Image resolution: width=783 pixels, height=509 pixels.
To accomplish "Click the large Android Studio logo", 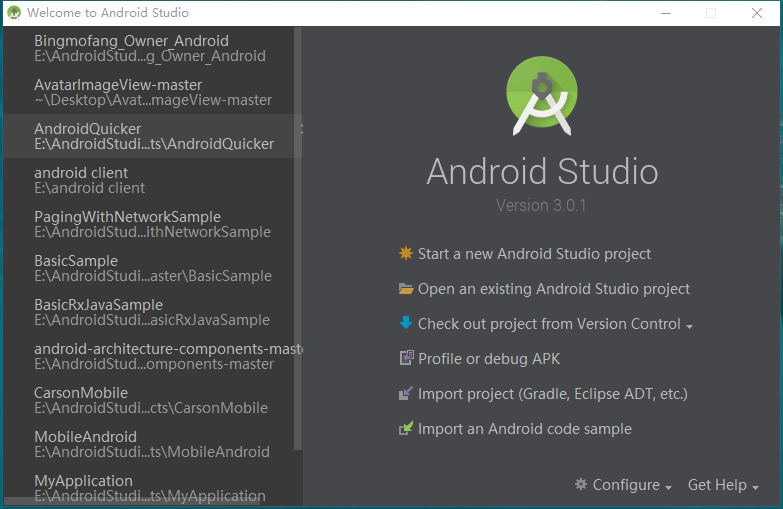I will point(542,95).
